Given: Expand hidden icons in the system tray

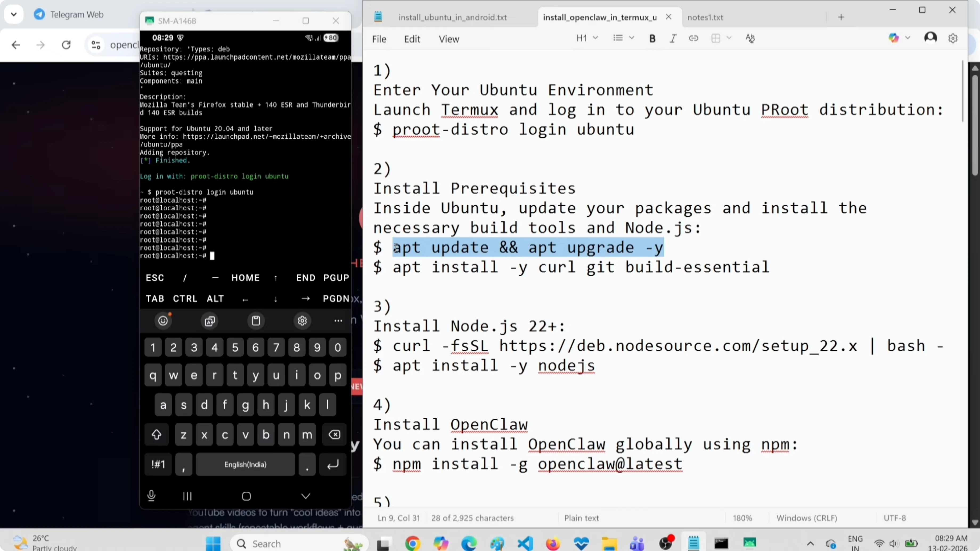Looking at the screenshot, I should pyautogui.click(x=811, y=543).
